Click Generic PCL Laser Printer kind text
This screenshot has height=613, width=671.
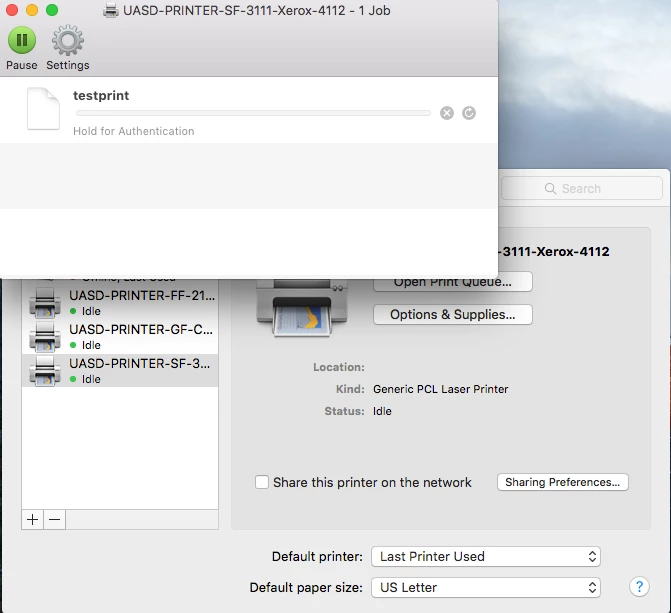440,389
